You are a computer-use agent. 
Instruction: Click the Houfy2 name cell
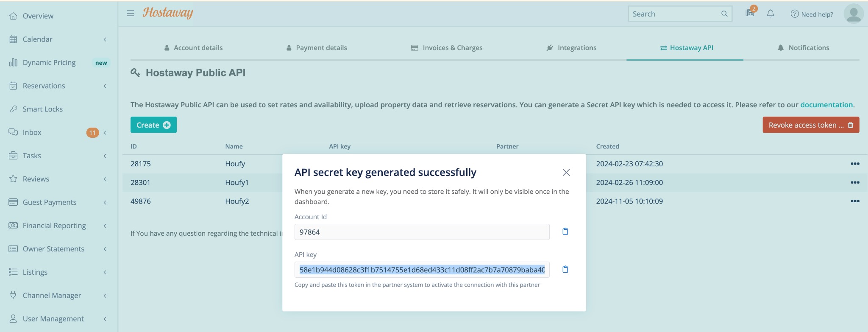pos(237,201)
